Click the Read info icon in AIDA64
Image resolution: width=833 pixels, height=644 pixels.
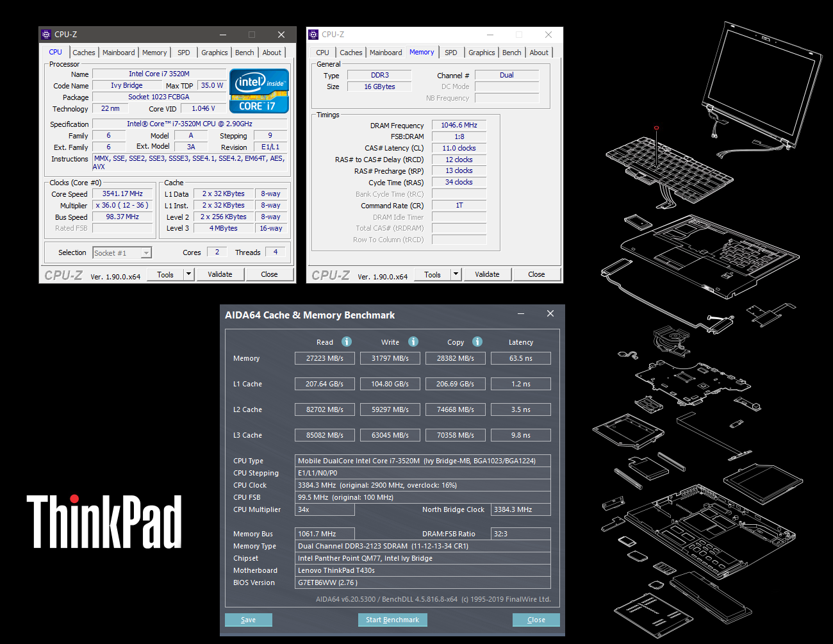(x=347, y=342)
